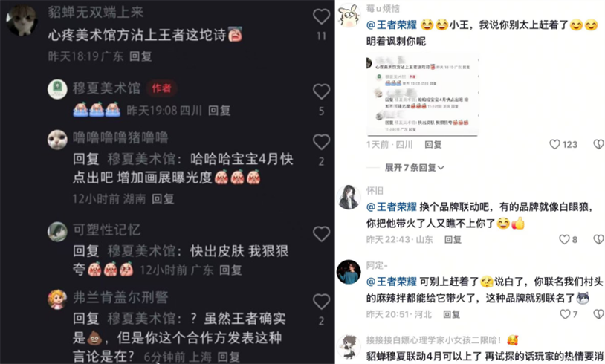View 穆夏美术馆's profile avatar

point(57,88)
